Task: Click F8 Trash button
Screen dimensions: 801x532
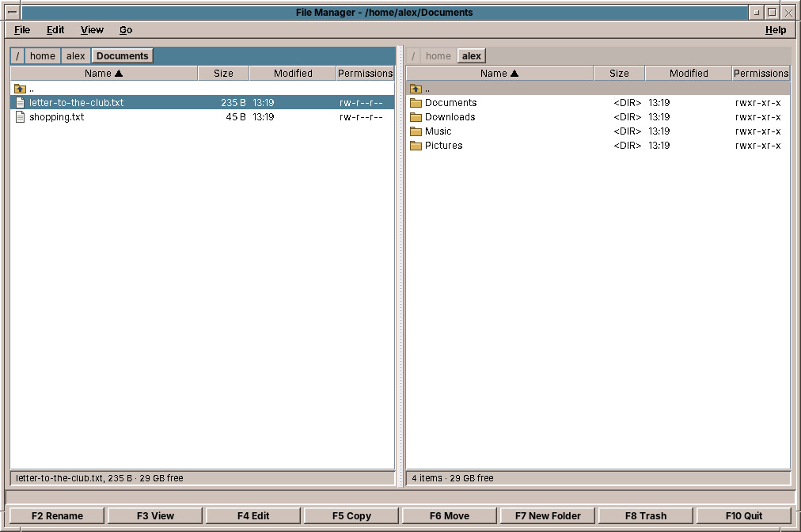Action: 646,515
